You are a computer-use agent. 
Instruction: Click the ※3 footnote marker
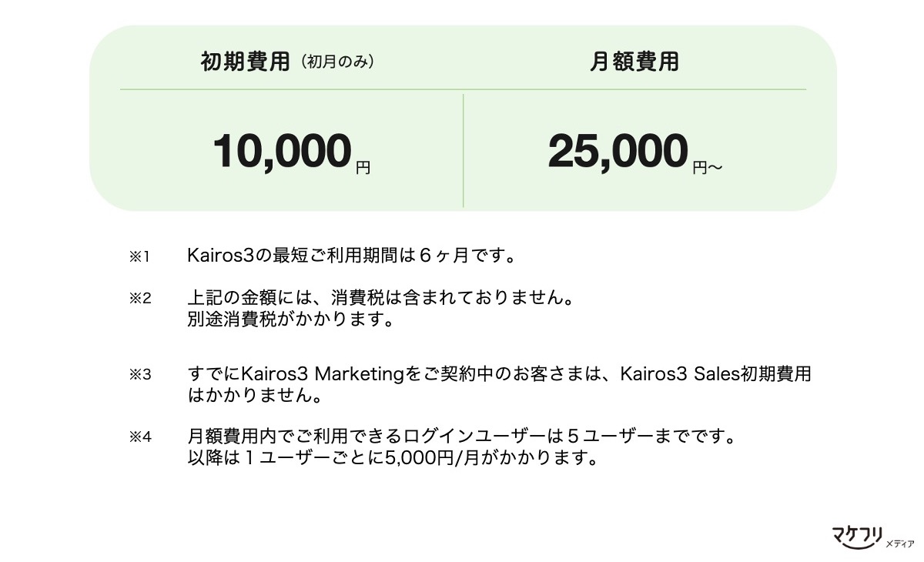(140, 375)
